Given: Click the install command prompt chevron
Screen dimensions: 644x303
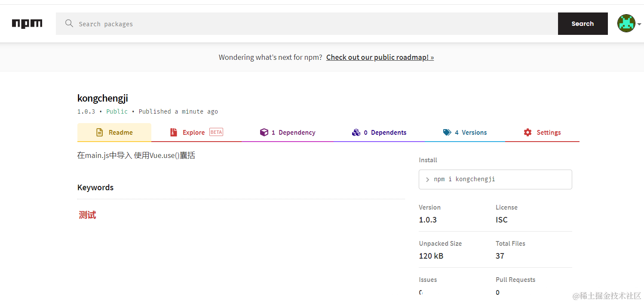Looking at the screenshot, I should coord(427,179).
